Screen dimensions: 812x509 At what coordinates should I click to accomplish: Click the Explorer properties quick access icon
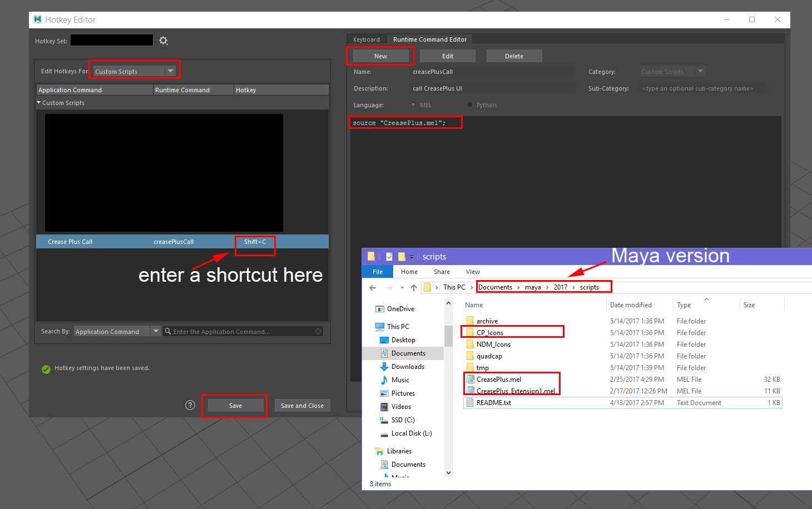coord(389,257)
